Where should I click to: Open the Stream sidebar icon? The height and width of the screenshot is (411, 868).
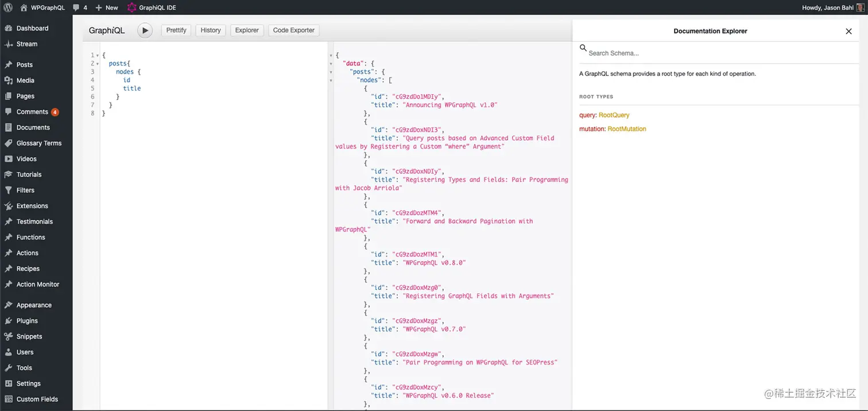click(8, 44)
